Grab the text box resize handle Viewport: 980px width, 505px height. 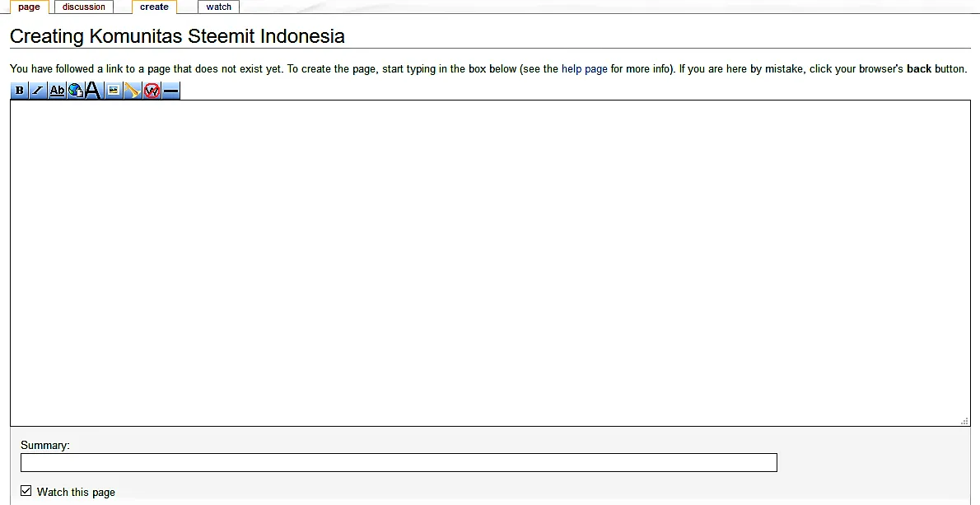[964, 421]
